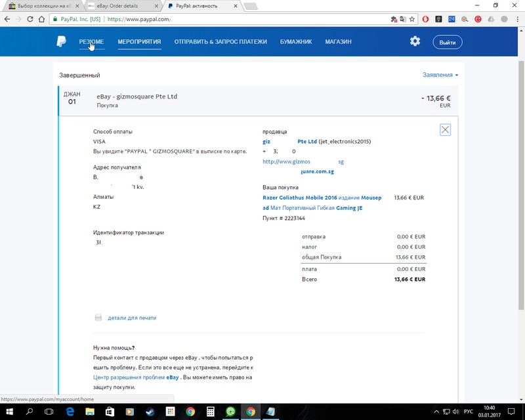This screenshot has width=525, height=420.
Task: Switch to the eBay: Order details tab
Action: coord(121,6)
